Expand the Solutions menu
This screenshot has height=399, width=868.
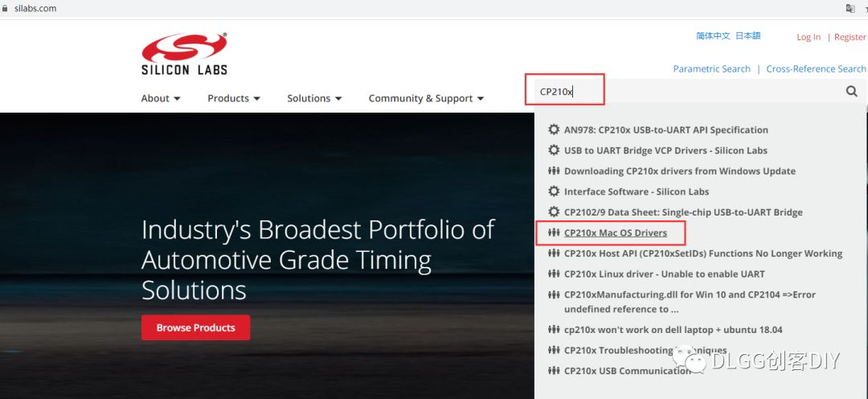[x=314, y=98]
